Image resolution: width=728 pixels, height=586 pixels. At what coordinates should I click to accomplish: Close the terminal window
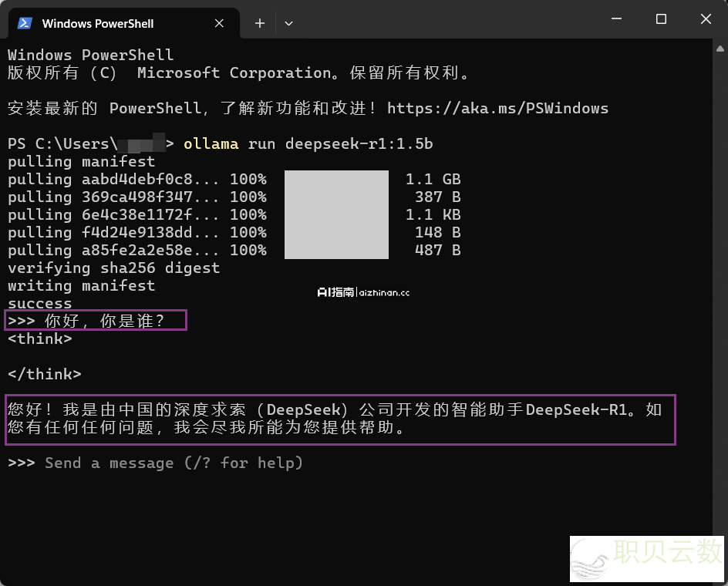705,19
